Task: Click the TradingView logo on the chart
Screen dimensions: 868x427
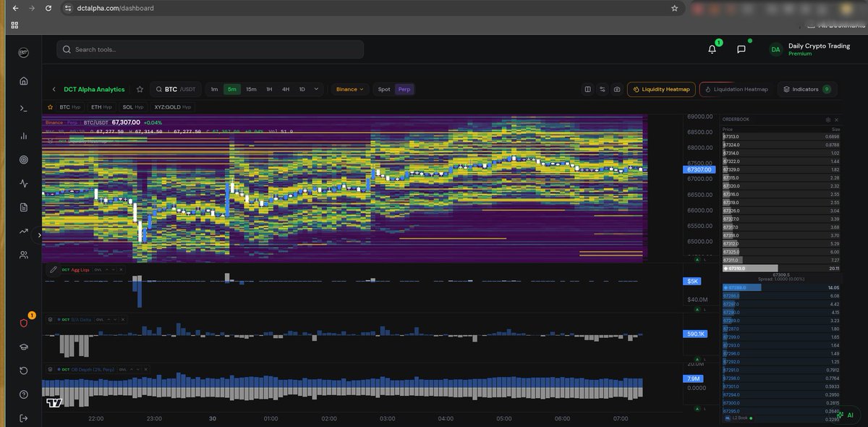Action: click(x=54, y=402)
